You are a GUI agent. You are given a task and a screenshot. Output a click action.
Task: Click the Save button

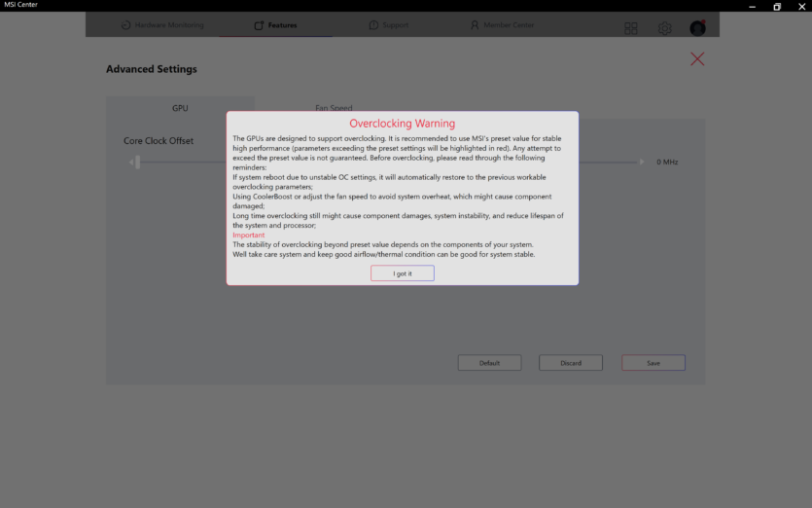coord(653,363)
